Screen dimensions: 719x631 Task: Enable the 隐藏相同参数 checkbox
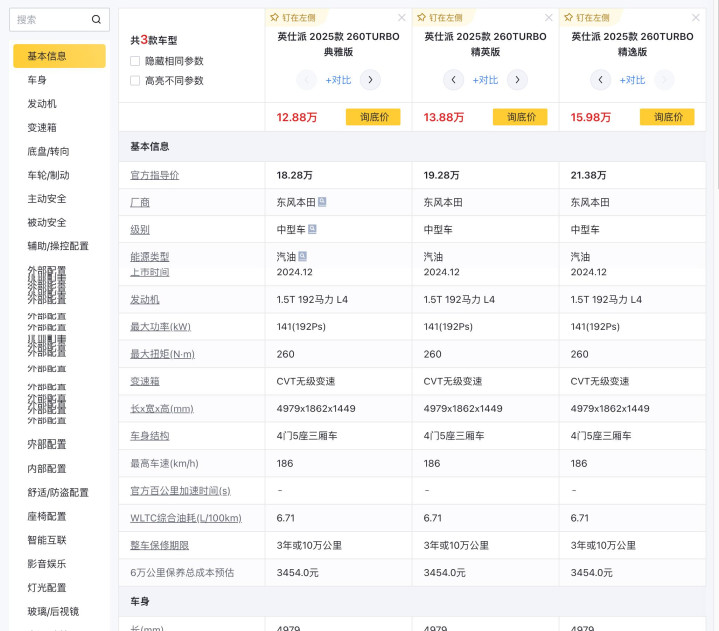tap(135, 61)
